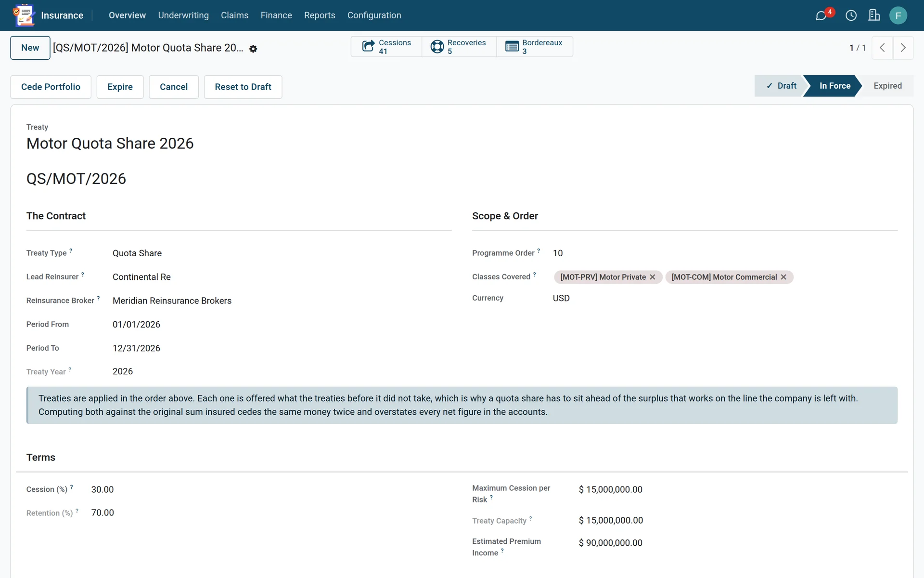Click the Cede Portfolio button
Image resolution: width=924 pixels, height=578 pixels.
(51, 87)
